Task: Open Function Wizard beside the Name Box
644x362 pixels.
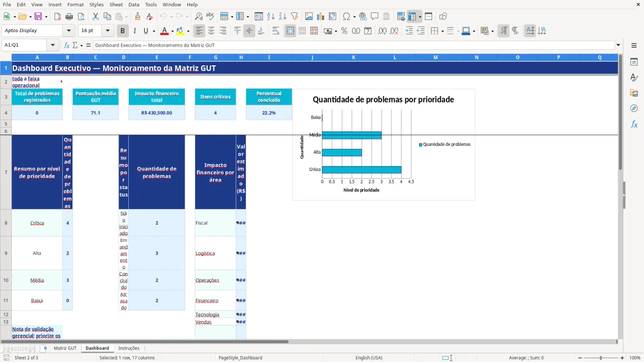Action: (67, 46)
